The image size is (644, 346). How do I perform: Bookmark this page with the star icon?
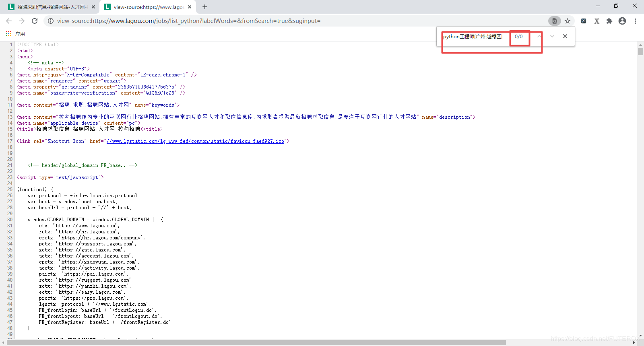(568, 21)
